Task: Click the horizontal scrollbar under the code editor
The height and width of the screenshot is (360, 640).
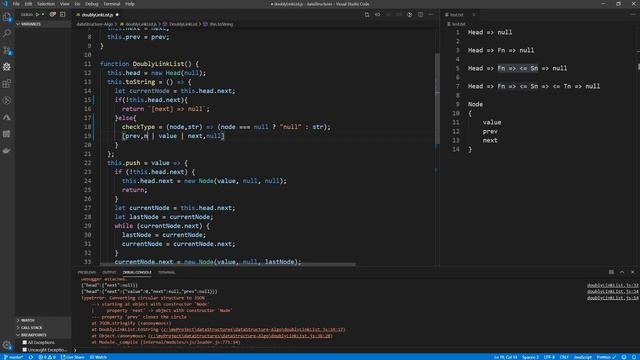Action: coord(227,264)
